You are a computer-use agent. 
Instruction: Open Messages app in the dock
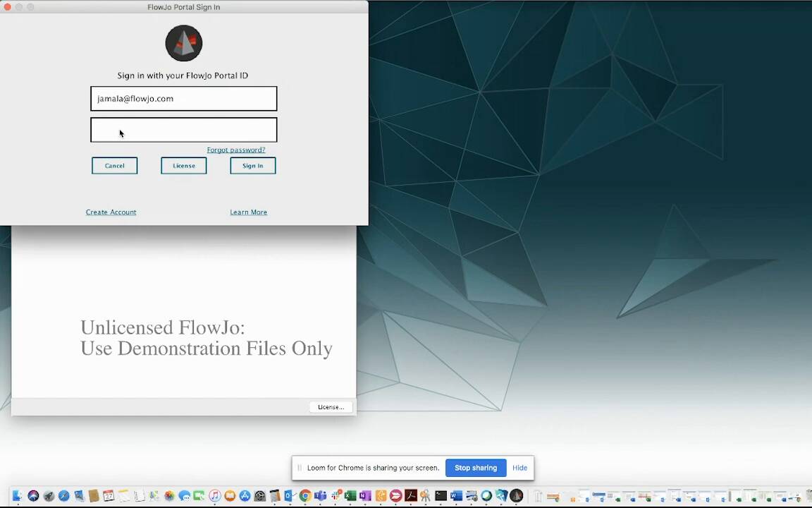[x=185, y=495]
